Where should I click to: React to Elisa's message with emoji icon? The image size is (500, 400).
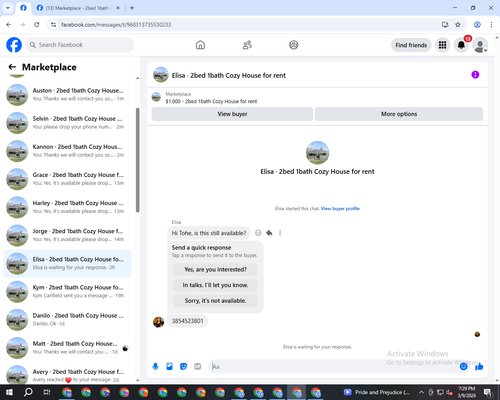tap(258, 233)
